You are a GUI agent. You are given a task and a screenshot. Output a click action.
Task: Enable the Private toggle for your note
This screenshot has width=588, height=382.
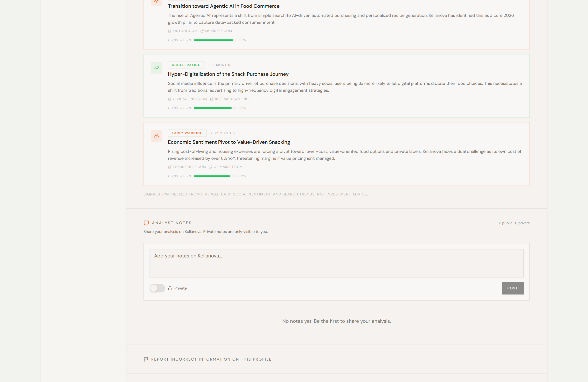[157, 288]
